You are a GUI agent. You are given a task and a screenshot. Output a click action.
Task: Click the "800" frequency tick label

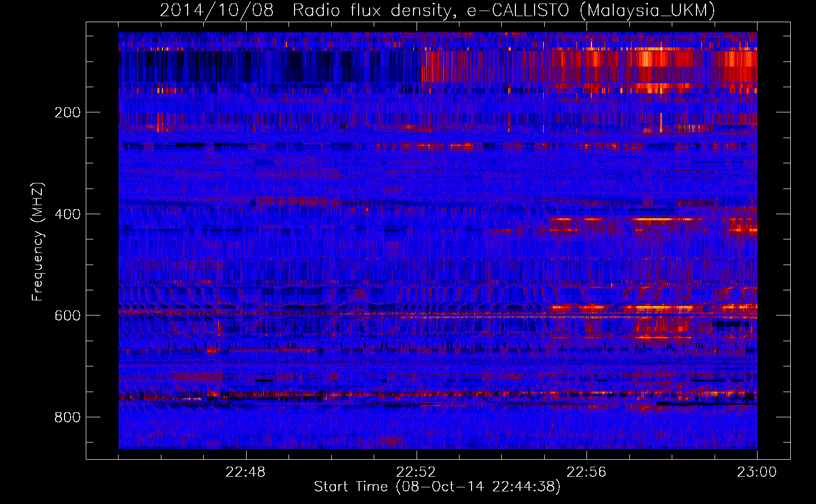(67, 417)
